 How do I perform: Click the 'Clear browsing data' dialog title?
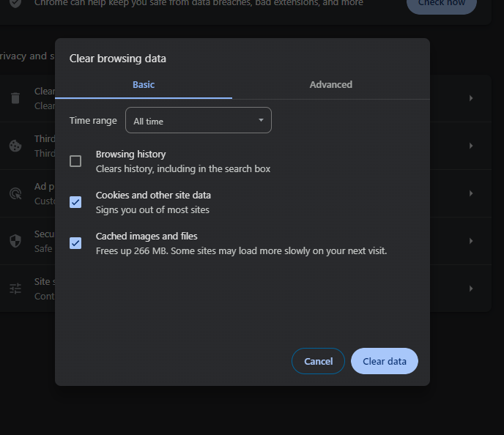pyautogui.click(x=118, y=59)
